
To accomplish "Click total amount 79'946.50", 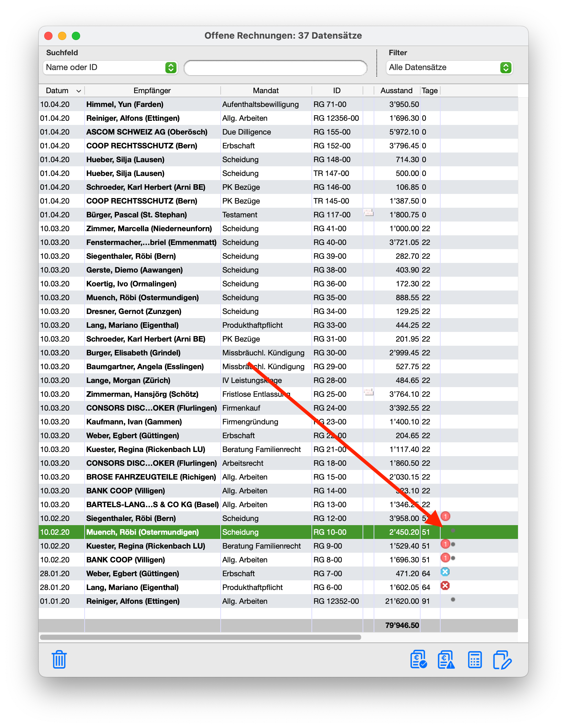I will (402, 625).
